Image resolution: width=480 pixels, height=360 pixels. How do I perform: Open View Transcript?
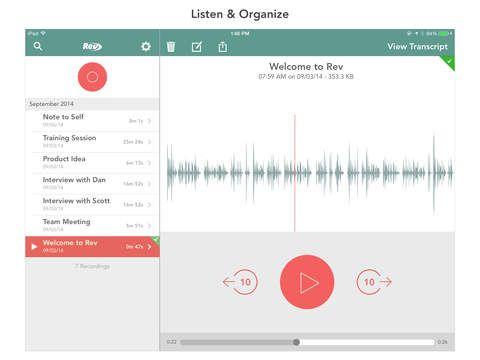[x=417, y=46]
